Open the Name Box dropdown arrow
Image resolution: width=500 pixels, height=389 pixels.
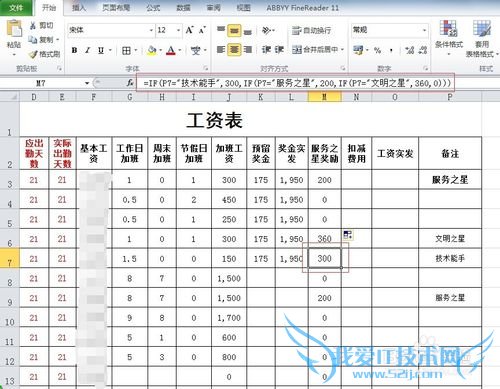coord(87,83)
